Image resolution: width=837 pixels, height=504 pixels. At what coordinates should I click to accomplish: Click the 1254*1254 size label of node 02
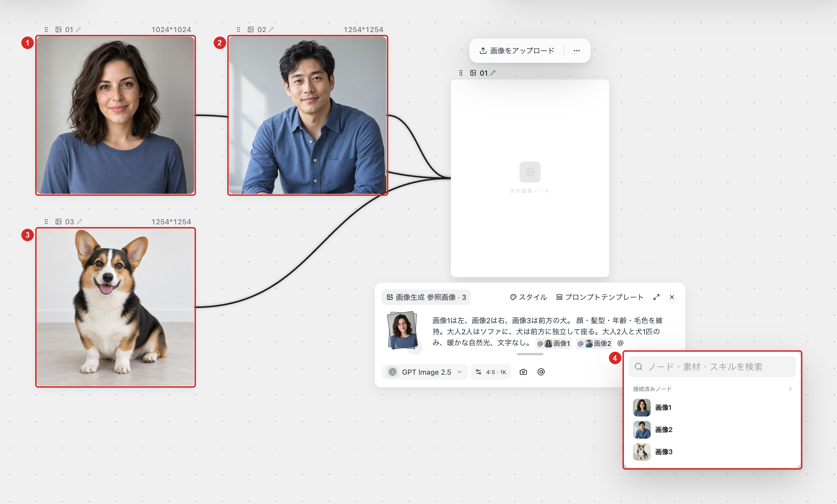pos(363,30)
